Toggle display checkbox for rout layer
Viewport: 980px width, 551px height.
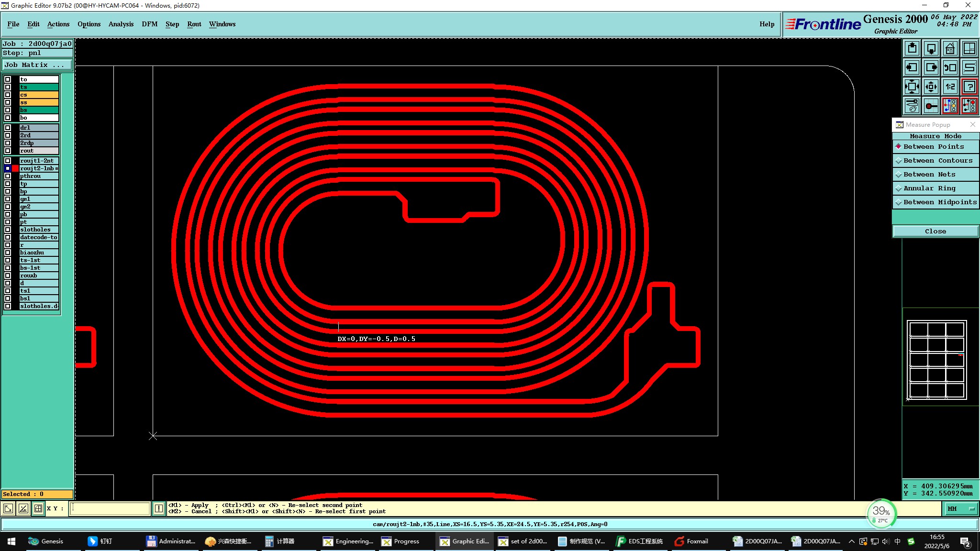pos(8,151)
